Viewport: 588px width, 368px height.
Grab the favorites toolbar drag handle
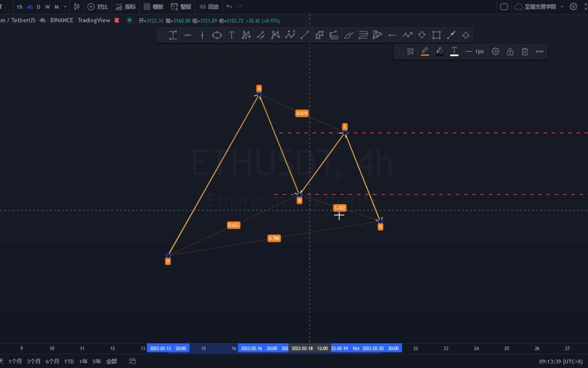click(x=161, y=35)
